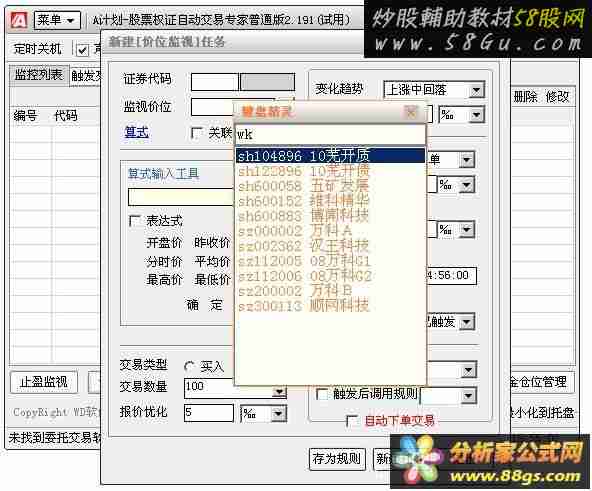This screenshot has height=491, width=592.
Task: Open the 菜单 dropdown menu
Action: click(x=57, y=20)
